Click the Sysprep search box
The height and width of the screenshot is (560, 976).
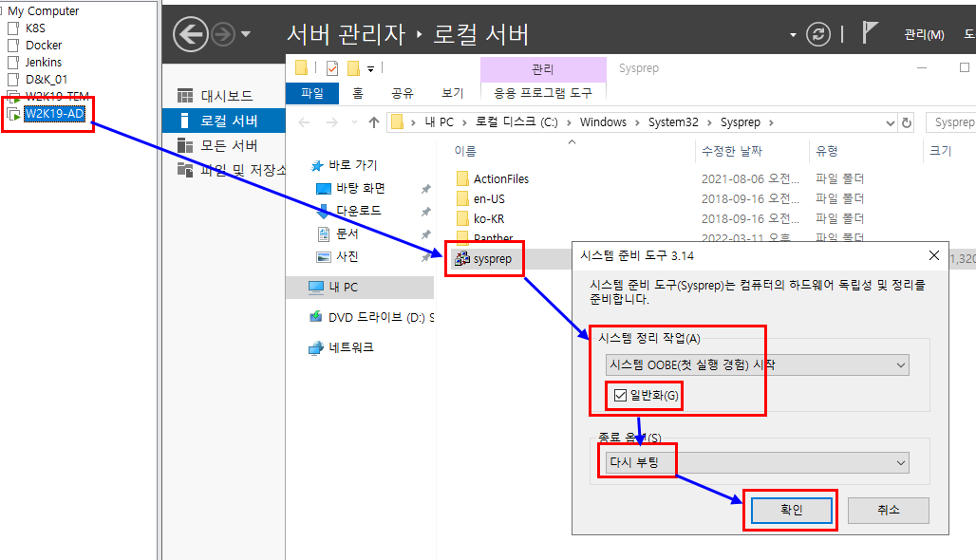click(x=951, y=122)
